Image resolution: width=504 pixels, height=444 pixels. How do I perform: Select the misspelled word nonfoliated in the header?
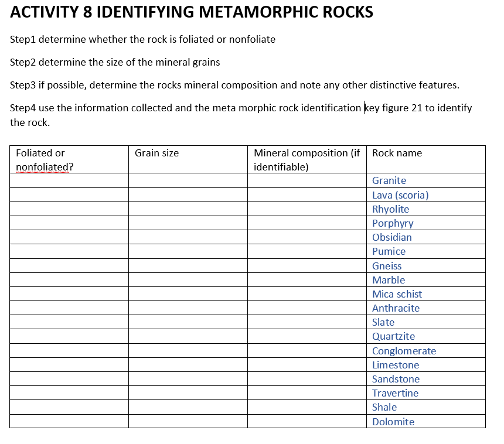(39, 165)
